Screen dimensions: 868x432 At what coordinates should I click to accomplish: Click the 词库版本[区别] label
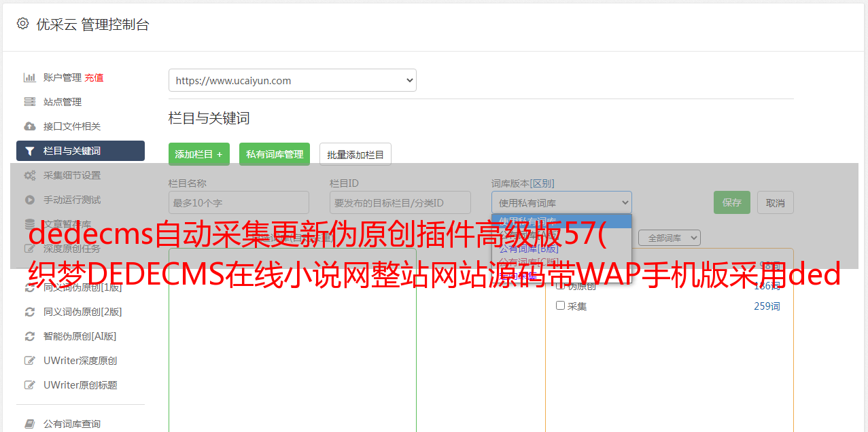tap(523, 183)
